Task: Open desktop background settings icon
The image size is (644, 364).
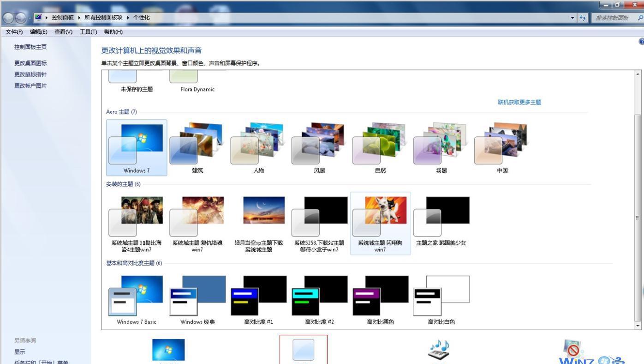Action: point(168,350)
